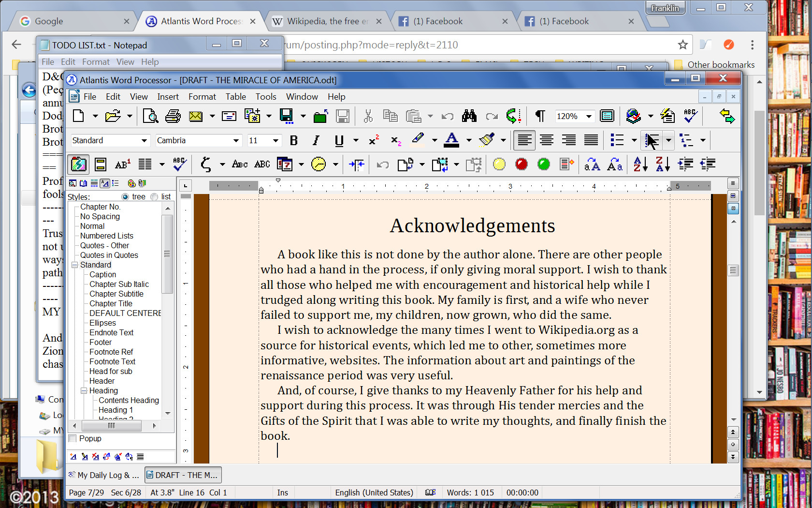Open the font color swatch dropdown
The width and height of the screenshot is (812, 508).
tap(469, 140)
